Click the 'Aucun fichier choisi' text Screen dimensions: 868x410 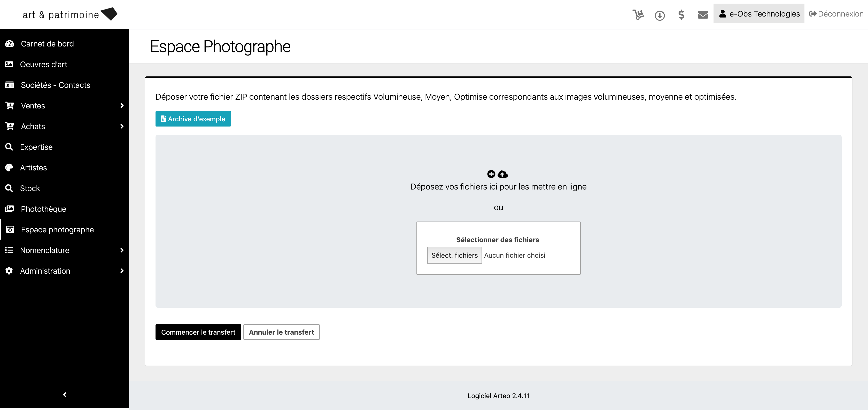(515, 255)
